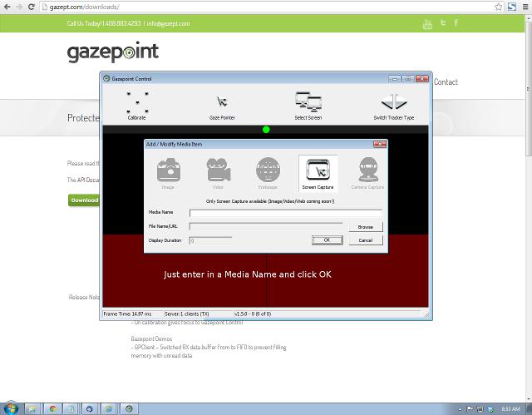
Task: Click the Browse button
Action: point(366,227)
